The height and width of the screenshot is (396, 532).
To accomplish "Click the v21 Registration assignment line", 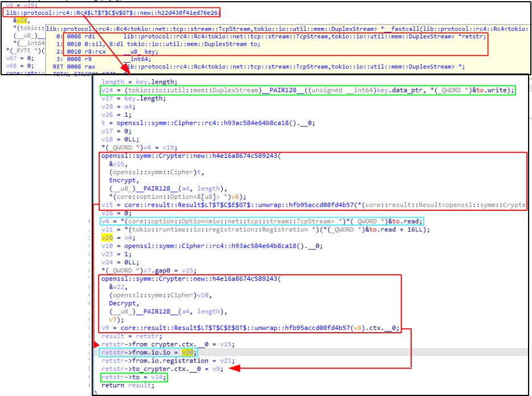I will pyautogui.click(x=265, y=229).
